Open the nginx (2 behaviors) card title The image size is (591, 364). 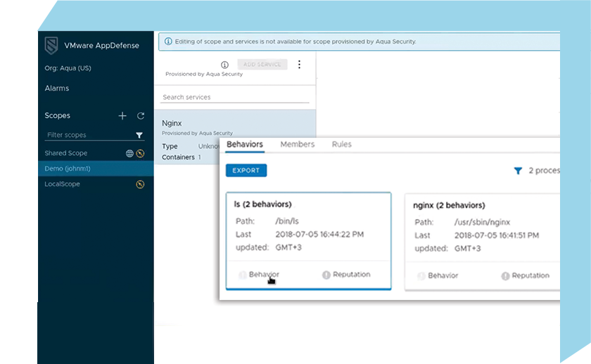coord(449,205)
